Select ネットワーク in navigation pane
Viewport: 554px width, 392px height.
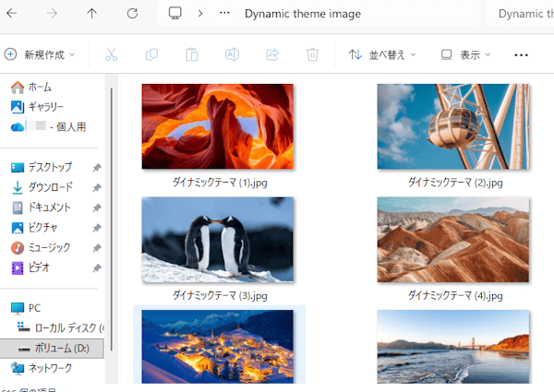click(42, 368)
